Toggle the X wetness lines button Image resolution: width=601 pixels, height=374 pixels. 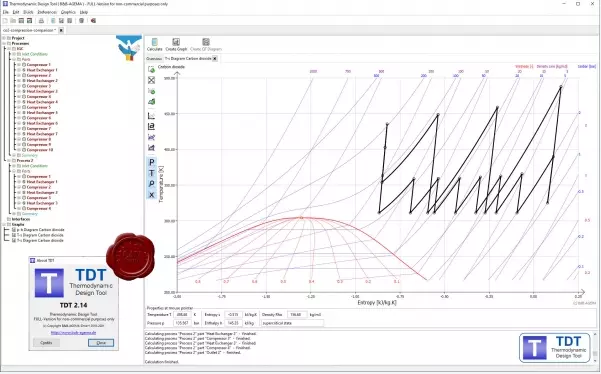point(151,195)
